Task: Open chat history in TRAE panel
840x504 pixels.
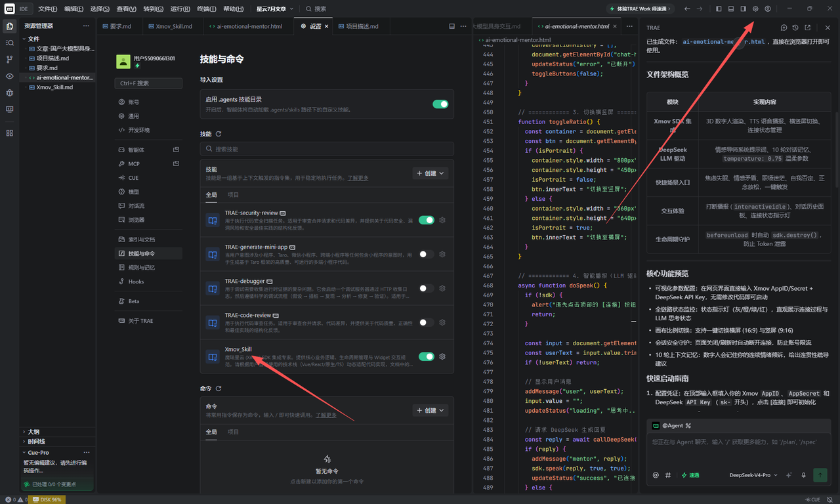Action: point(795,28)
